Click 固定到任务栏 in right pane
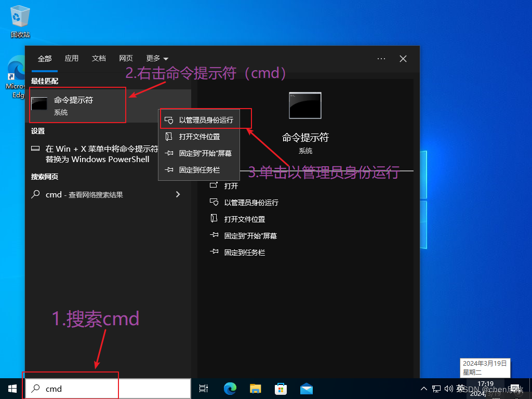Viewport: 532px width, 399px height. pos(245,252)
